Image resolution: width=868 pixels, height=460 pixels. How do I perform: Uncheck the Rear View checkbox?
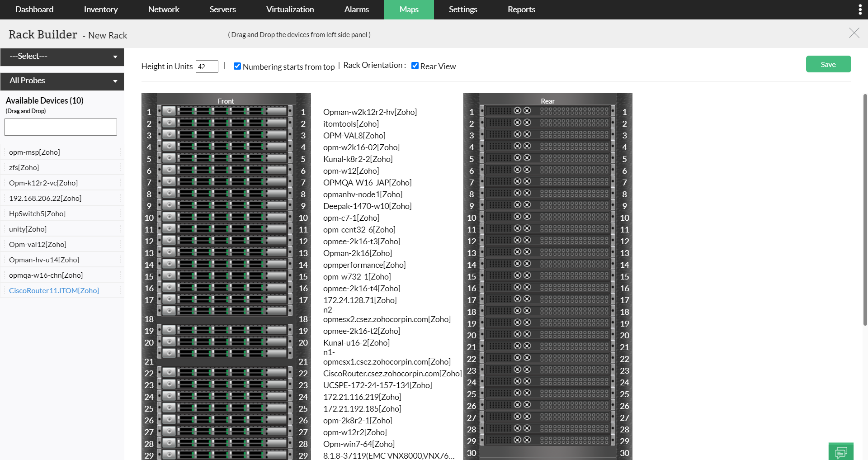pyautogui.click(x=415, y=66)
